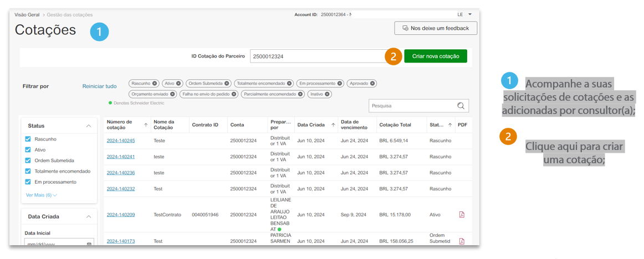Open quote 2024-140209
This screenshot has height=259, width=644.
pos(121,214)
